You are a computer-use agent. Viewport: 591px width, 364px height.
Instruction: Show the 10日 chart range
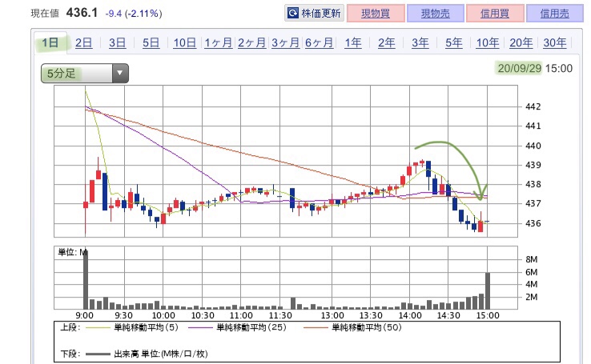tap(185, 42)
